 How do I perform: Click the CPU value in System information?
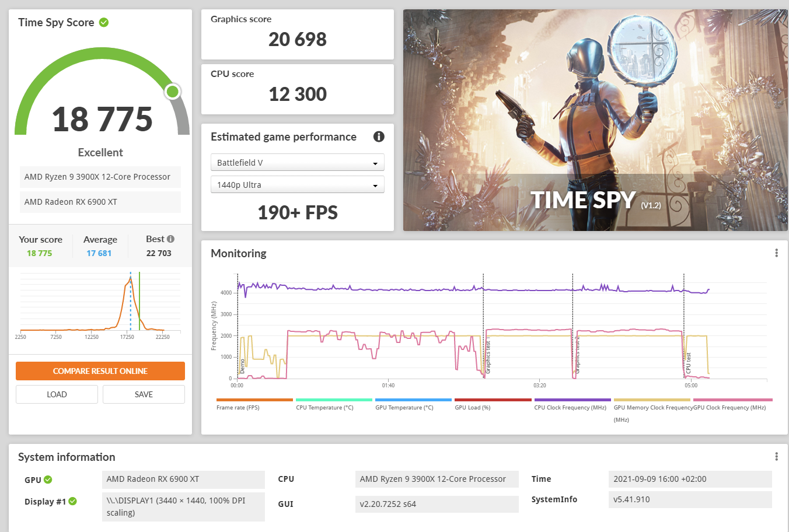tap(437, 479)
